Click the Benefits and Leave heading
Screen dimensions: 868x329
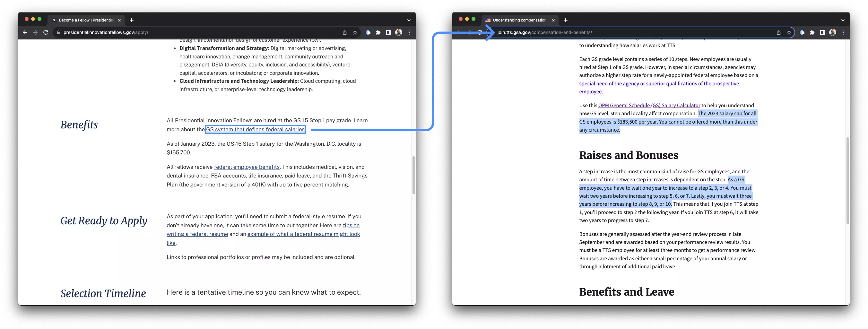(626, 292)
